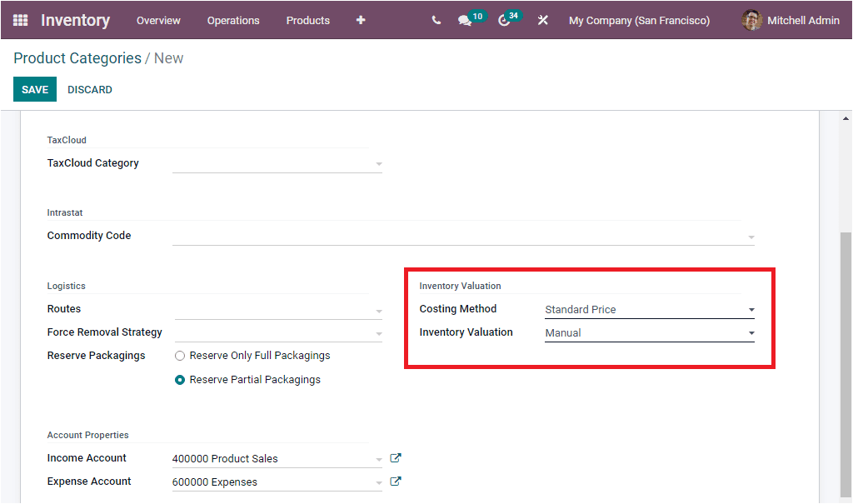Open the apps menu grid icon
The width and height of the screenshot is (853, 504).
(x=19, y=20)
